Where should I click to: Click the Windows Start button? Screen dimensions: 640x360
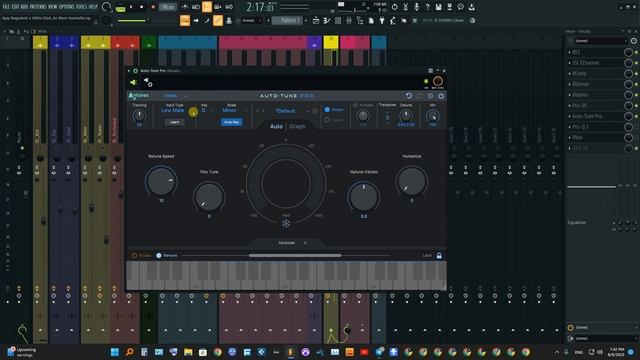tap(115, 352)
